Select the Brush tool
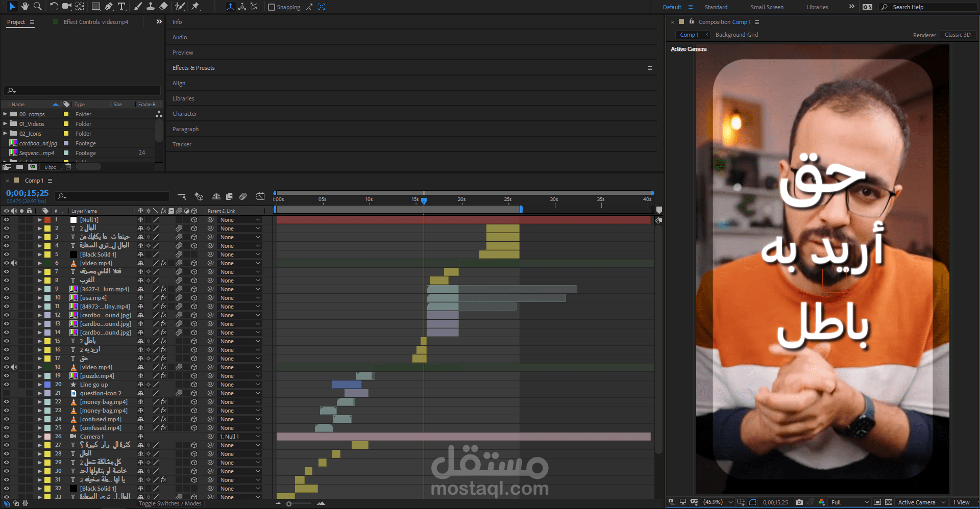980x509 pixels. pyautogui.click(x=138, y=7)
